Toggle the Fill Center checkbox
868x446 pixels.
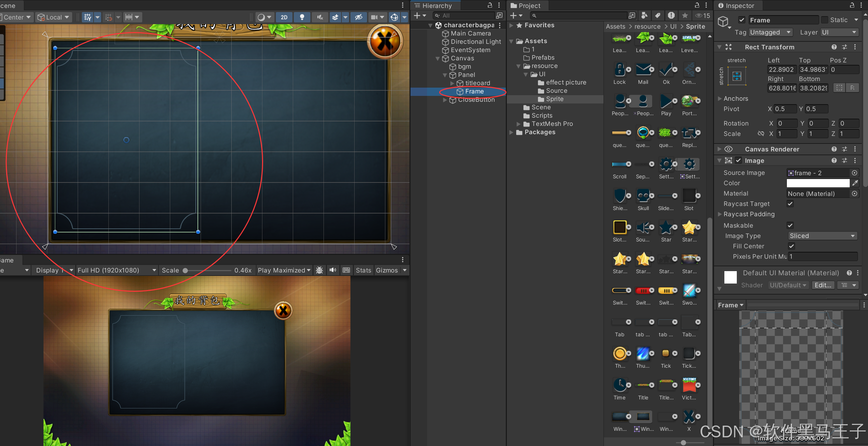[x=791, y=246]
